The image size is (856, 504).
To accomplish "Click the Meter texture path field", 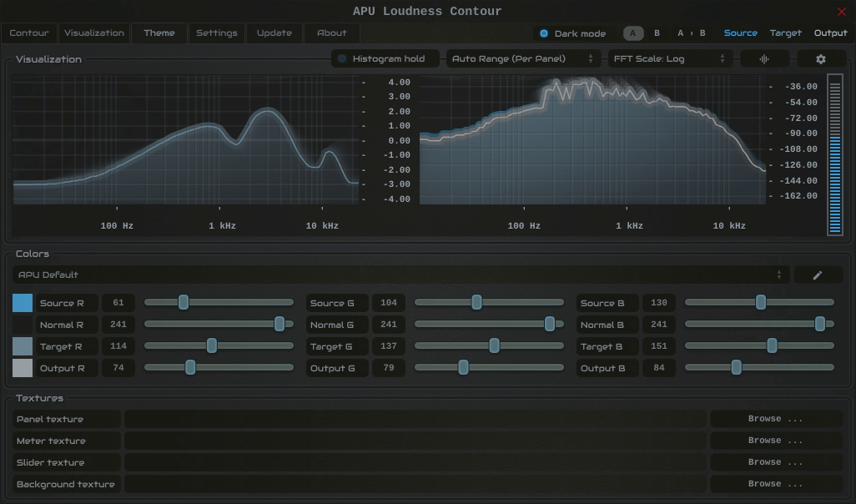I will [415, 441].
